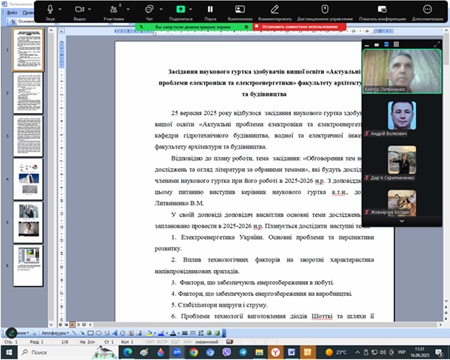Open the Участники participants panel

pyautogui.click(x=114, y=9)
